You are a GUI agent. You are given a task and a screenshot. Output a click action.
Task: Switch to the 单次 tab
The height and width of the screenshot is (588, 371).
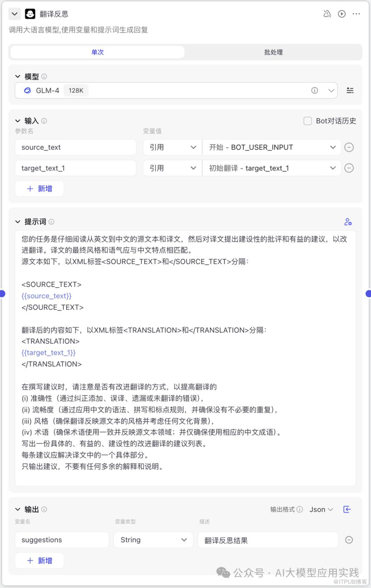[x=98, y=52]
